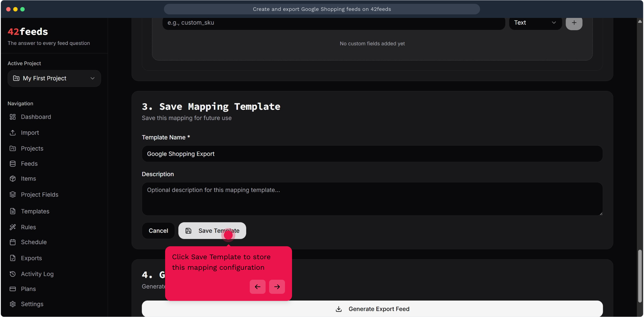Expand the My First Project selector
Image resolution: width=644 pixels, height=317 pixels.
(54, 78)
